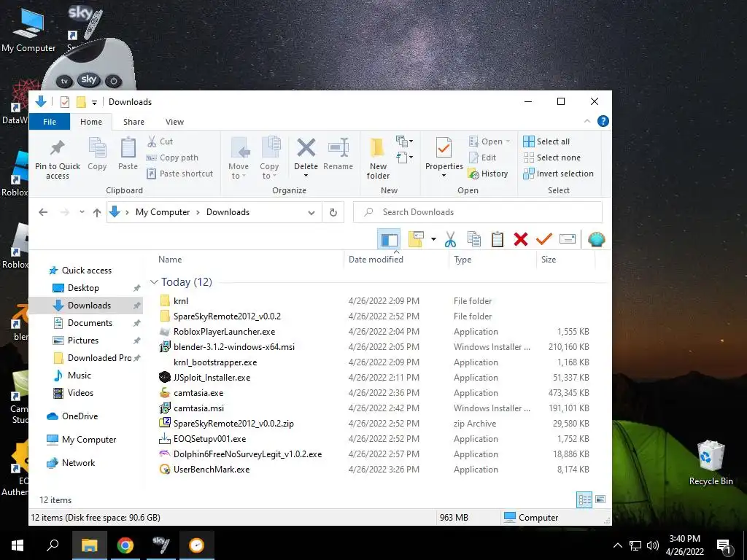This screenshot has width=747, height=560.
Task: Sort by Name column header
Action: point(170,260)
